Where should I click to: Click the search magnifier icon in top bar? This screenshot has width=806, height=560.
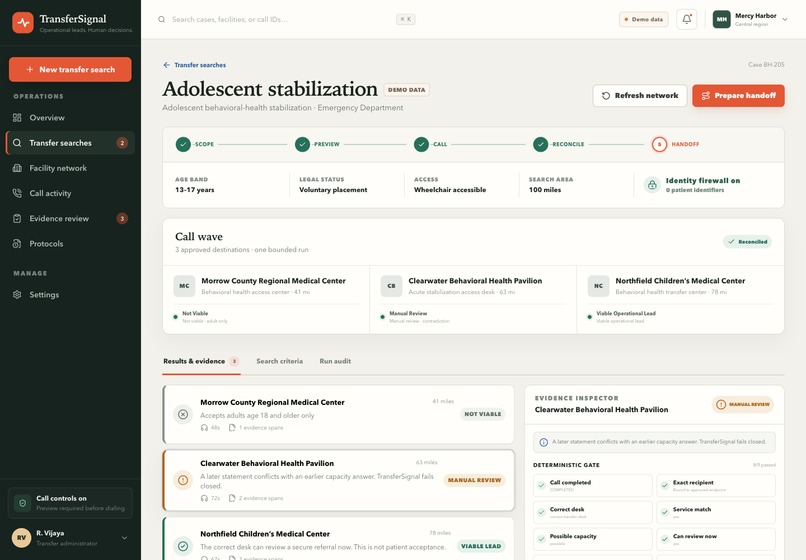(161, 20)
